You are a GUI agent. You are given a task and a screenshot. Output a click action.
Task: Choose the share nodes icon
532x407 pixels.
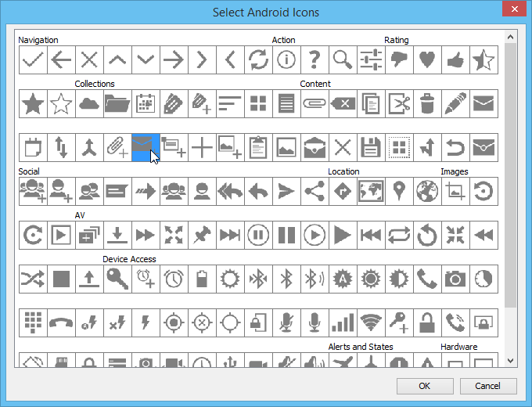tap(315, 191)
